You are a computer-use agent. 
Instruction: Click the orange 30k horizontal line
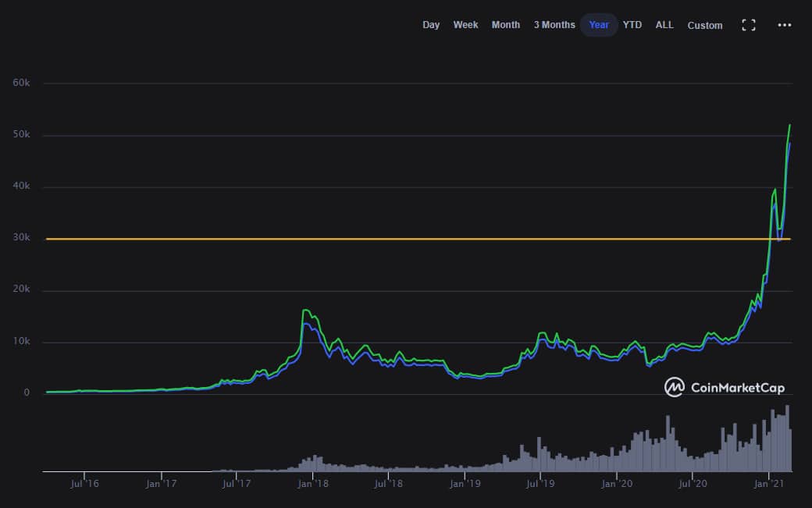point(418,239)
